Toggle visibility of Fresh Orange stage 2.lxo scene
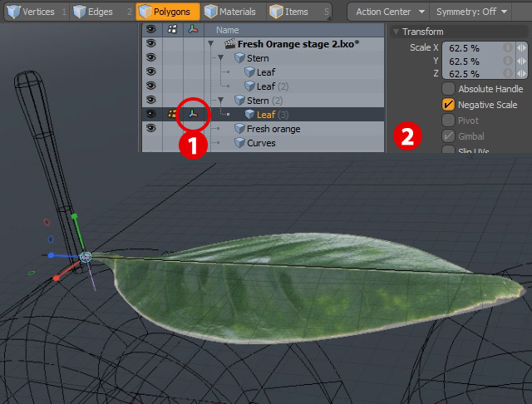532x404 pixels. tap(151, 43)
